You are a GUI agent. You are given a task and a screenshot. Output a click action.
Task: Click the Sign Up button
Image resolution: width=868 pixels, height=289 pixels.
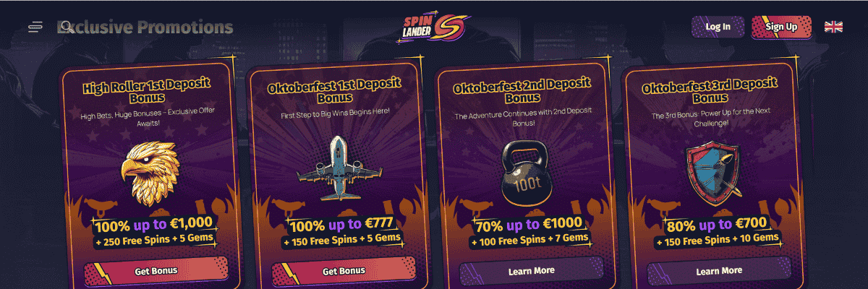pyautogui.click(x=781, y=27)
